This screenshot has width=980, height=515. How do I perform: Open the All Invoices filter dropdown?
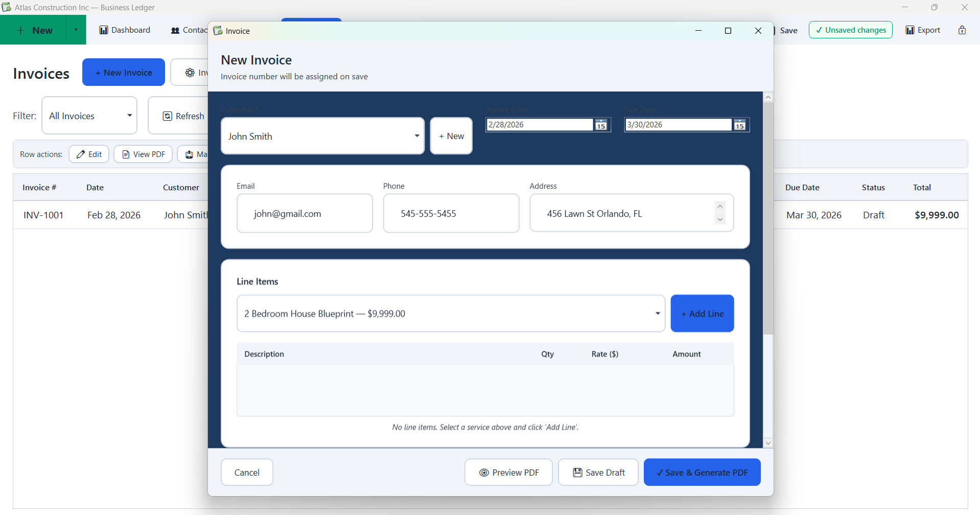(x=89, y=116)
